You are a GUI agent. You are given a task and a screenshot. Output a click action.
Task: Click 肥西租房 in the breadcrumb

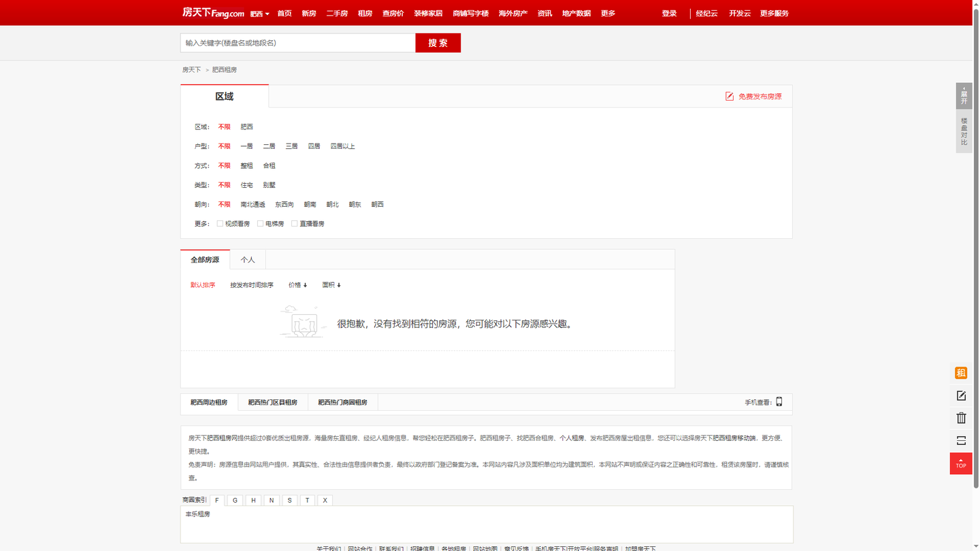coord(225,70)
